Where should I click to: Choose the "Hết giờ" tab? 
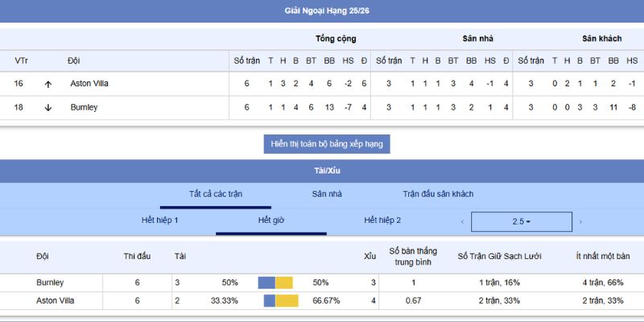(x=271, y=221)
